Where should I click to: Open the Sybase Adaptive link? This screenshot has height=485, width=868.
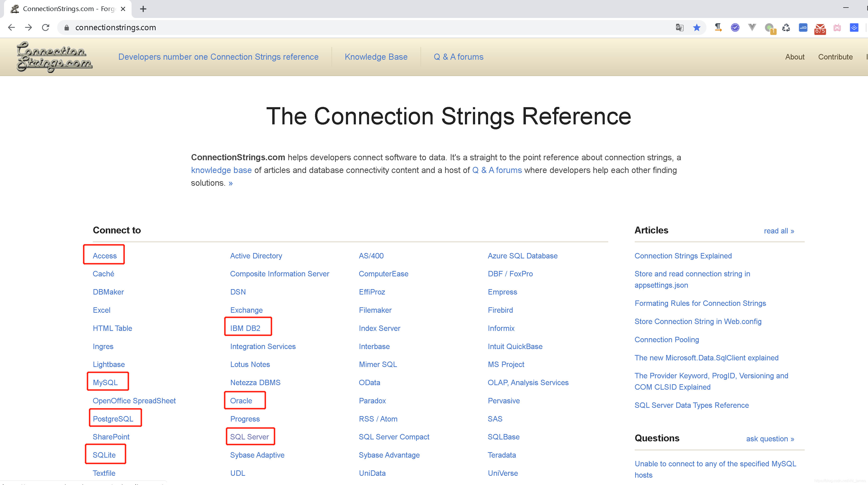tap(257, 455)
